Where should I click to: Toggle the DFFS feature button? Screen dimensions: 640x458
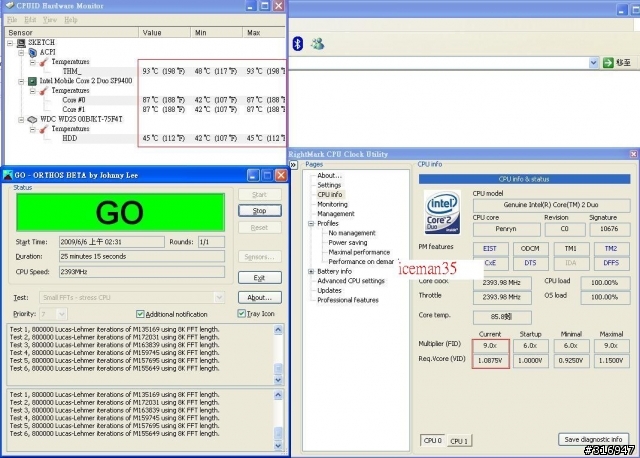611,263
